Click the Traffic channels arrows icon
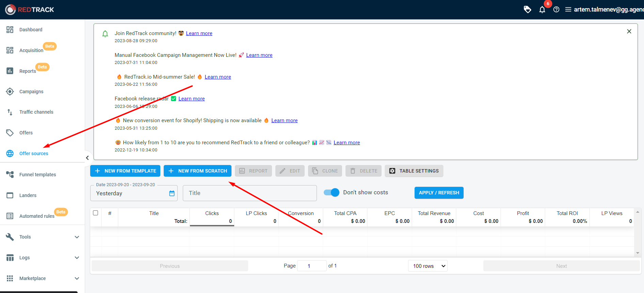644x293 pixels. [x=10, y=112]
